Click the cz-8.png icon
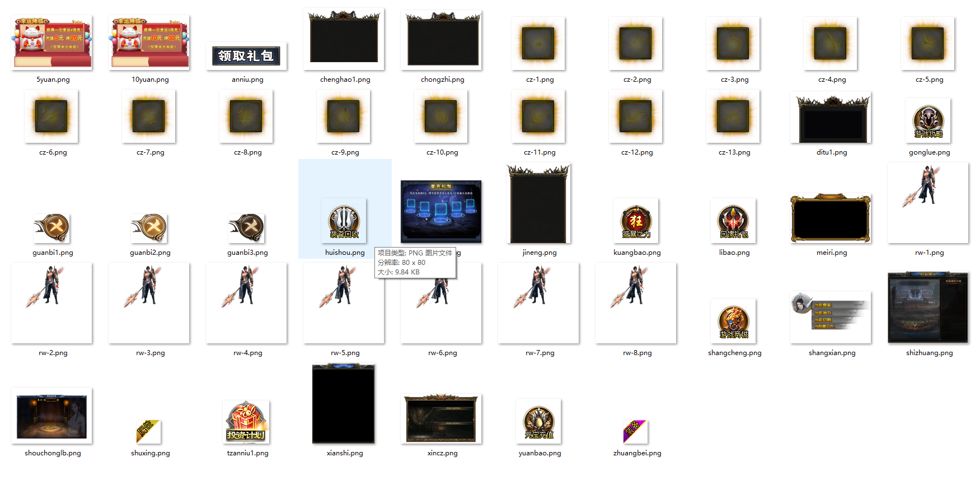Viewport: 980px width, 480px height. 246,116
